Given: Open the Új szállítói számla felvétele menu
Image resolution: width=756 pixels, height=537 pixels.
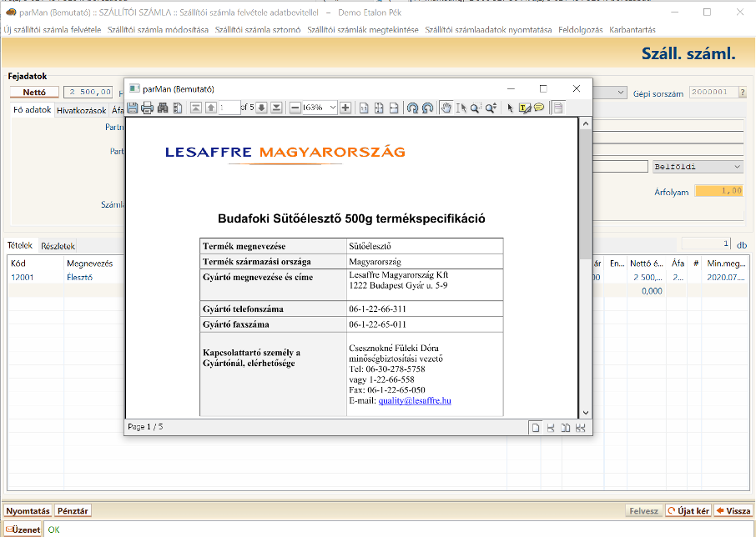Looking at the screenshot, I should click(53, 30).
